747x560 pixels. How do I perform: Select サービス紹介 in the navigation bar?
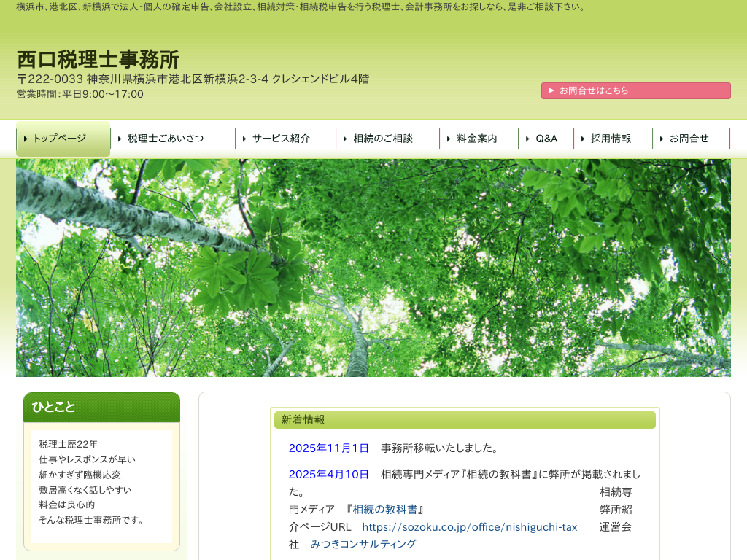pos(281,139)
